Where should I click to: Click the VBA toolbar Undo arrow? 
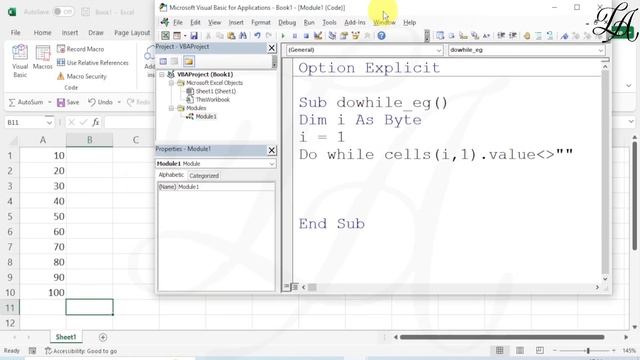click(x=258, y=36)
